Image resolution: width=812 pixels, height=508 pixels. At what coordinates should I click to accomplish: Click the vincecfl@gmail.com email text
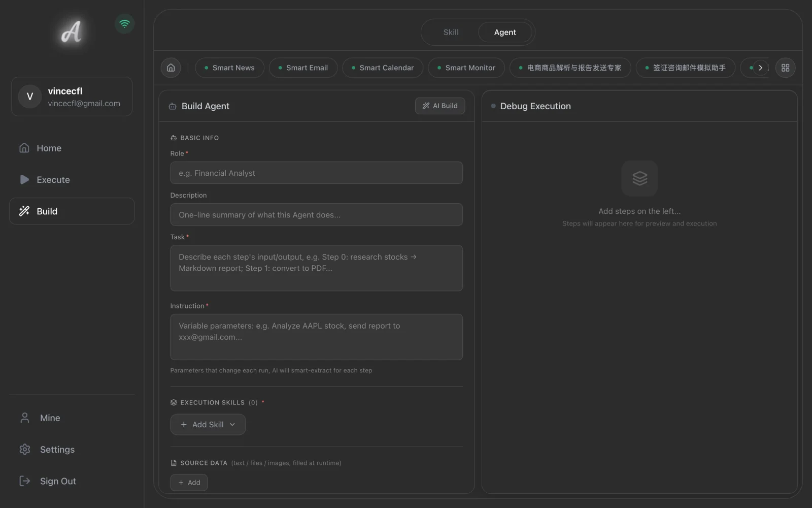(84, 103)
